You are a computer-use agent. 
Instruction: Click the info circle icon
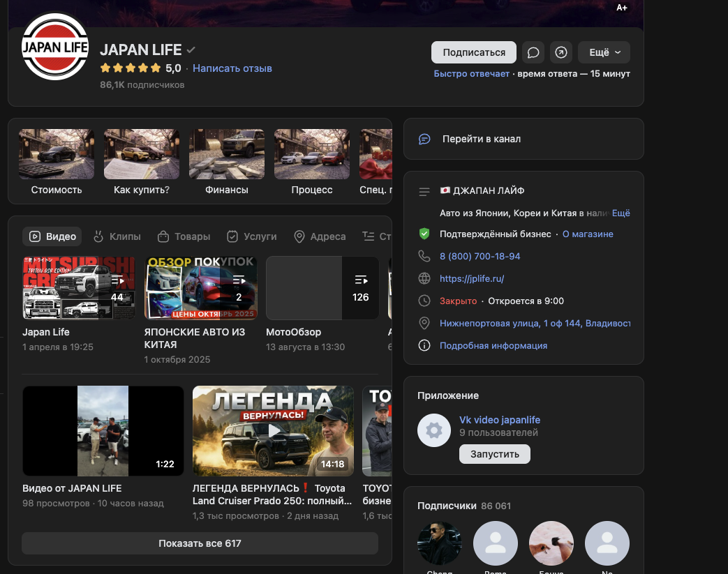[424, 345]
